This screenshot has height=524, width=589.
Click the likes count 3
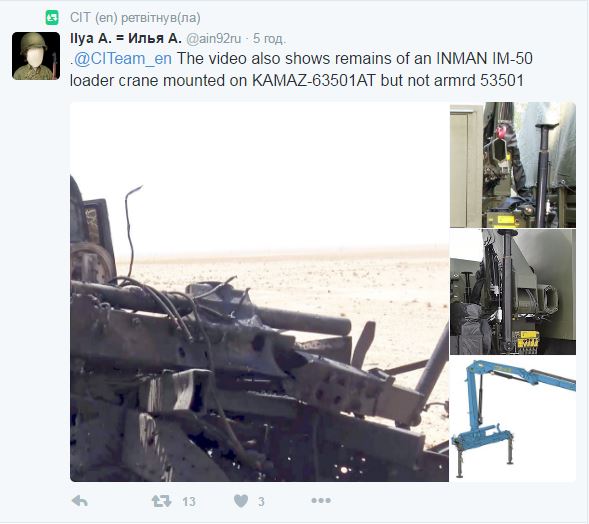tap(261, 501)
